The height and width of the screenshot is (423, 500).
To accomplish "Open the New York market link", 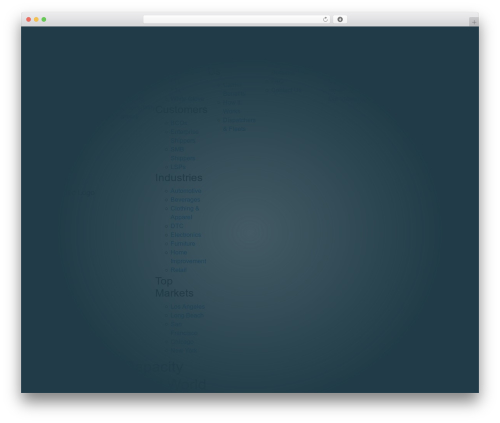I will pyautogui.click(x=184, y=350).
